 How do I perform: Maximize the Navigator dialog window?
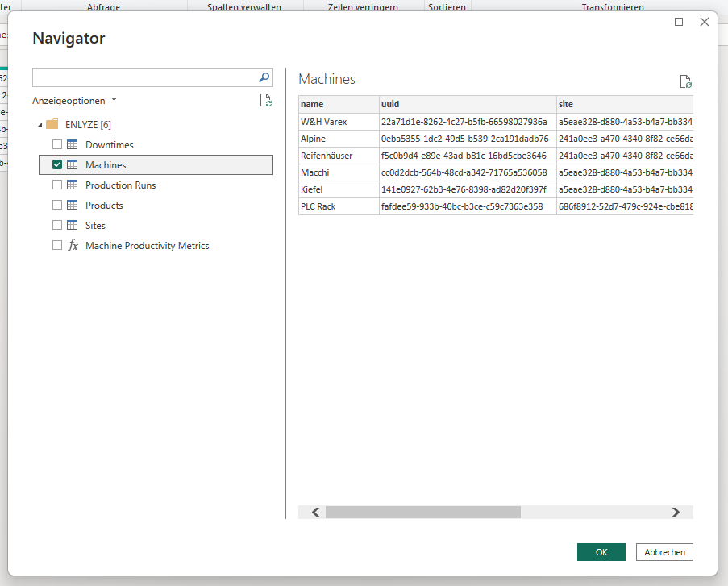679,22
